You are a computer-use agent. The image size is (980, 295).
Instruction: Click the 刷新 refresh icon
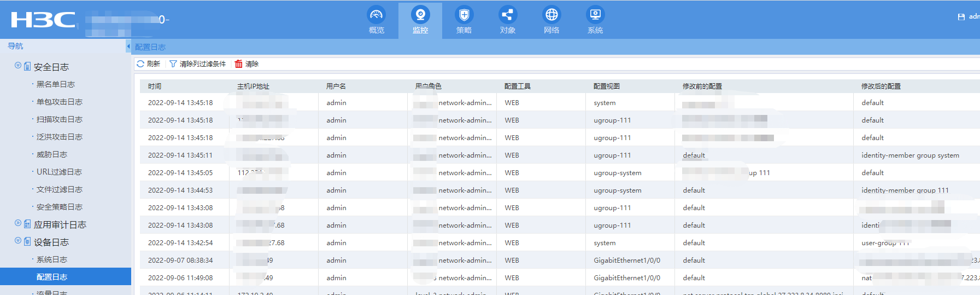point(140,64)
